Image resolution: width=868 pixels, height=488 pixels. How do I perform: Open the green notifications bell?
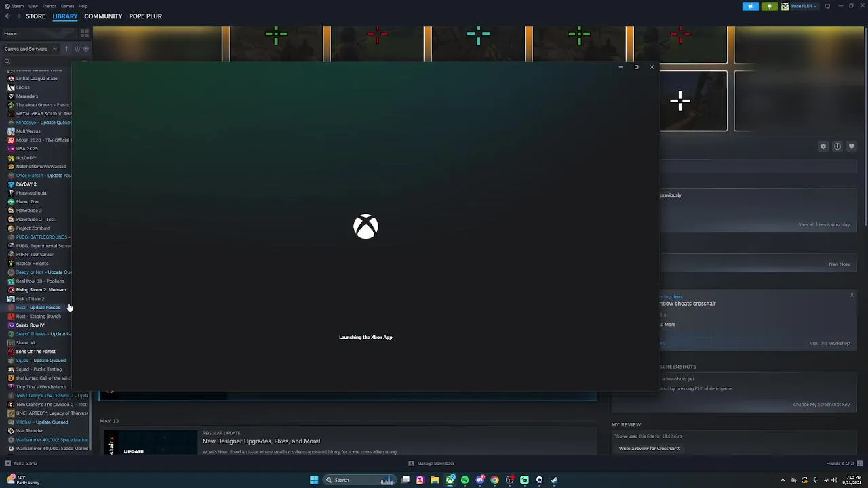tap(770, 6)
